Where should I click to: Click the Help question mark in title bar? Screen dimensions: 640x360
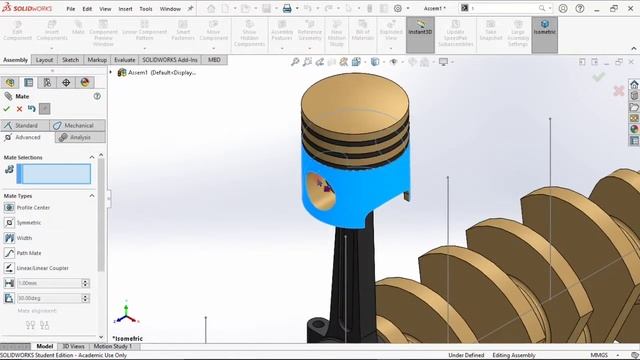(x=580, y=9)
